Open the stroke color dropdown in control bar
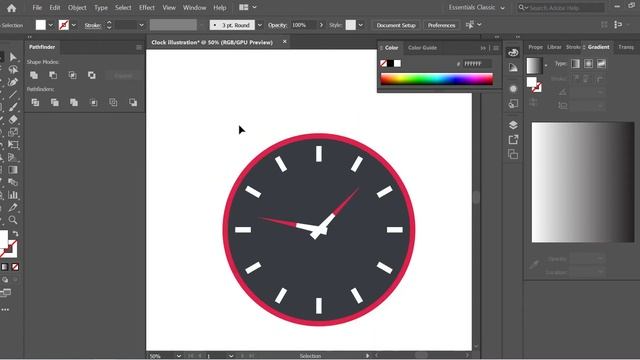Viewport: 640px width, 360px height. coord(74,25)
